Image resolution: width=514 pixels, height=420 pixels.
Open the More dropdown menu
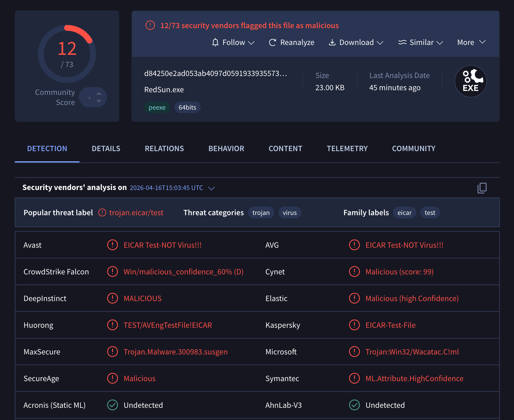(x=471, y=42)
